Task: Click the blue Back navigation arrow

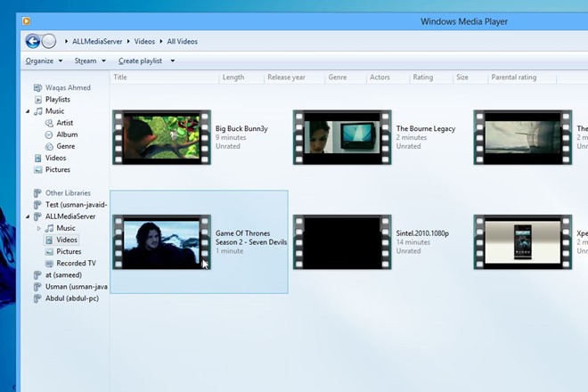Action: pos(33,41)
